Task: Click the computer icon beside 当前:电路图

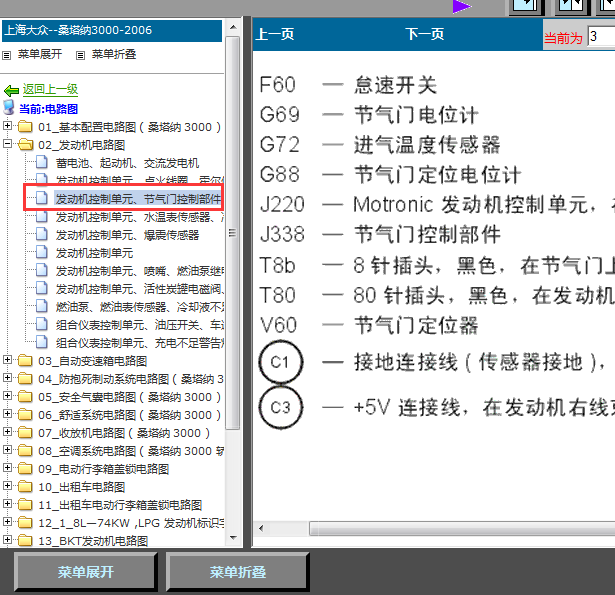Action: tap(9, 107)
